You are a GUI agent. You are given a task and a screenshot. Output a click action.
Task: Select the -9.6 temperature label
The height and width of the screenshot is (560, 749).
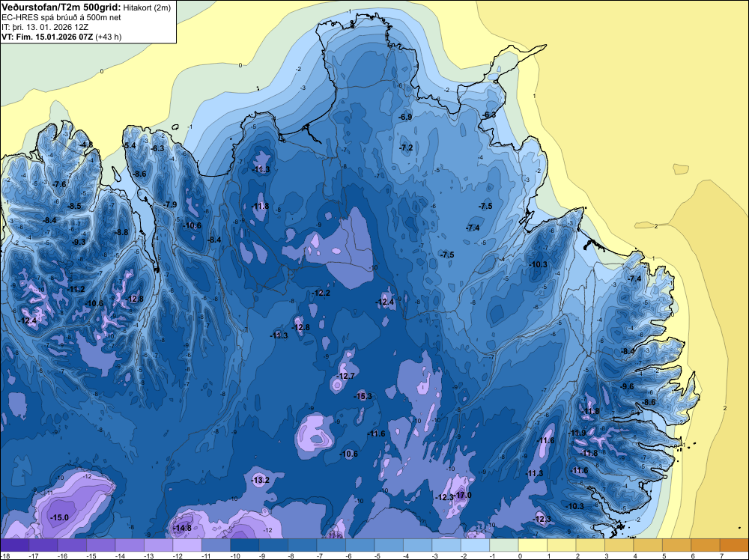[627, 387]
